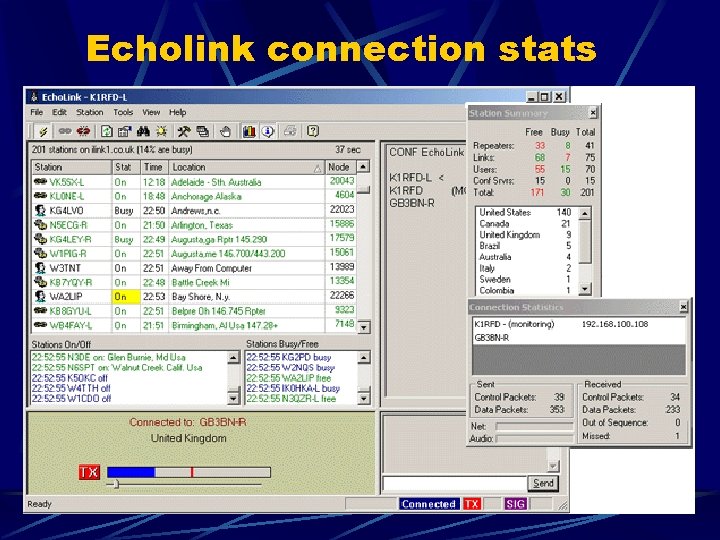This screenshot has height=540, width=720.
Task: Select the KG4LEY-R station row
Action: (194, 239)
